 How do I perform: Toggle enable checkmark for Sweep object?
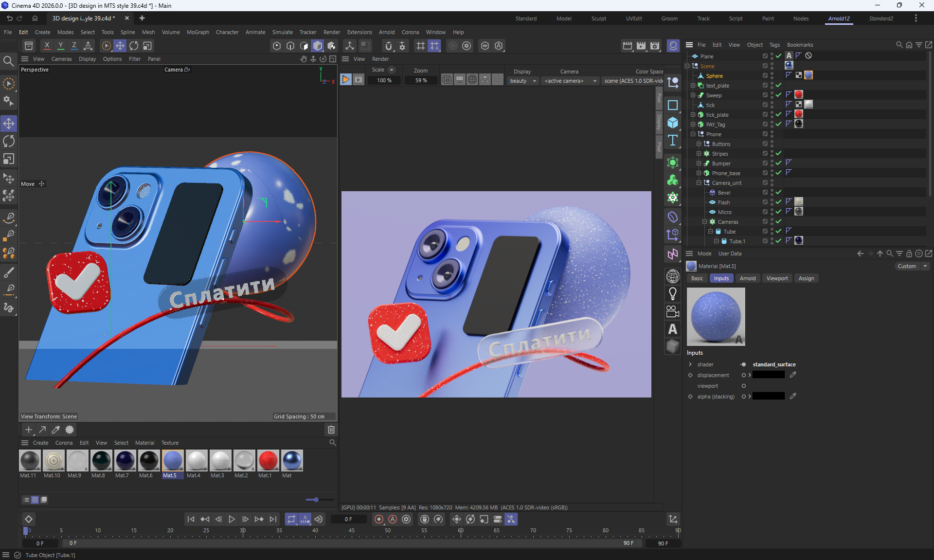pos(778,95)
